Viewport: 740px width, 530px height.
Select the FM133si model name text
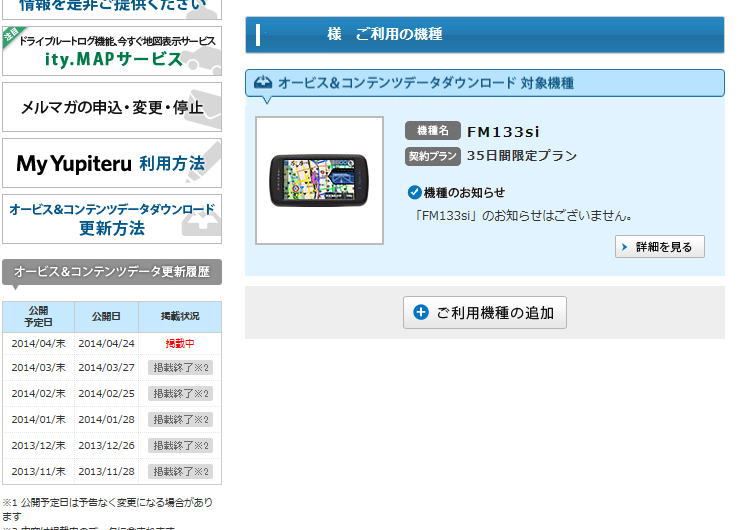click(503, 132)
